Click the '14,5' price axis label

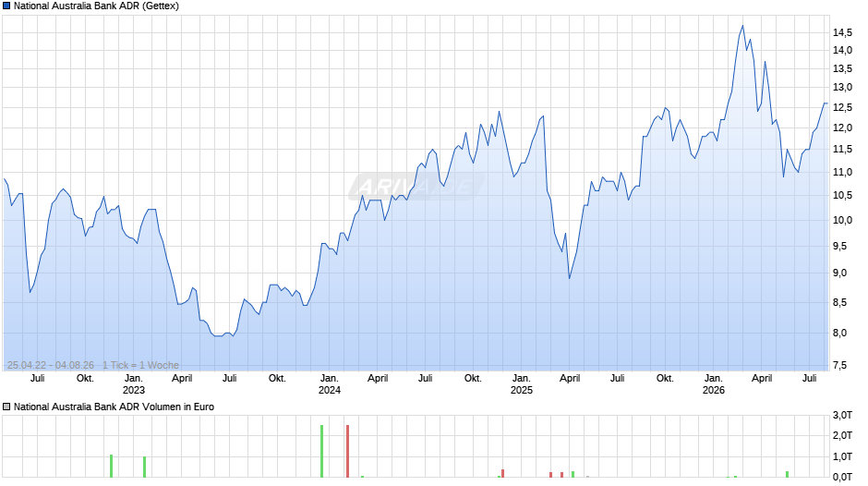click(842, 32)
